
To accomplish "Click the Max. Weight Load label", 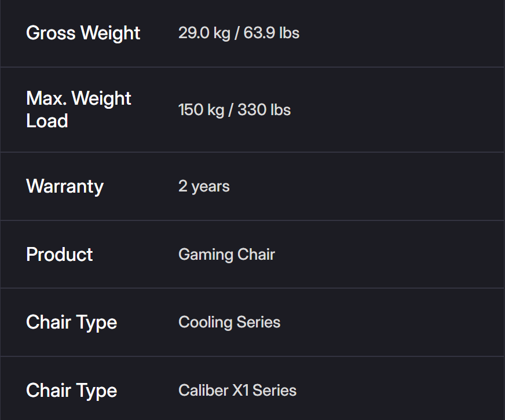I will click(x=79, y=109).
